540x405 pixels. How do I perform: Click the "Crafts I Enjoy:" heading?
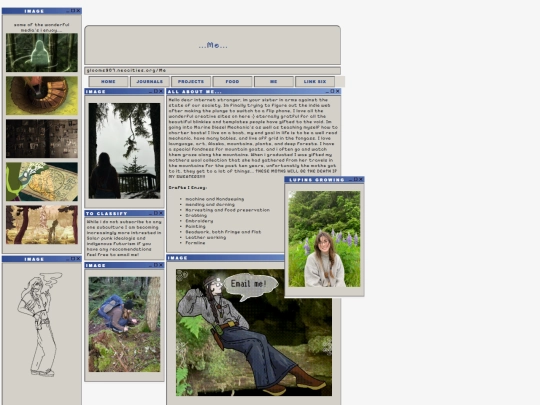(188, 188)
